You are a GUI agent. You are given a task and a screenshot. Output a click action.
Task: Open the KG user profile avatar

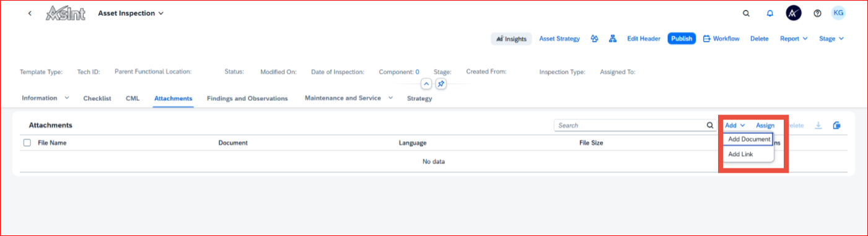[838, 13]
